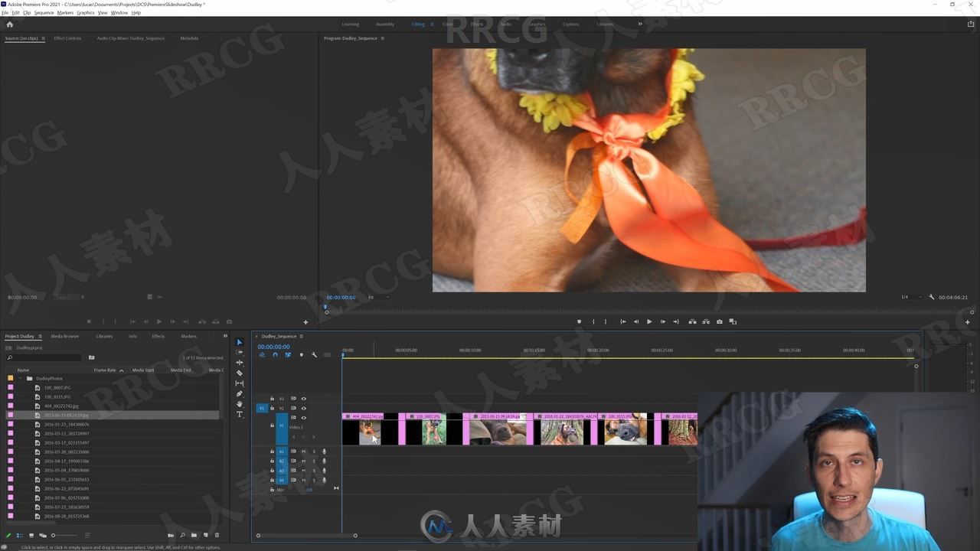Toggle insert sequences as nests option
The height and width of the screenshot is (551, 980).
click(x=262, y=354)
